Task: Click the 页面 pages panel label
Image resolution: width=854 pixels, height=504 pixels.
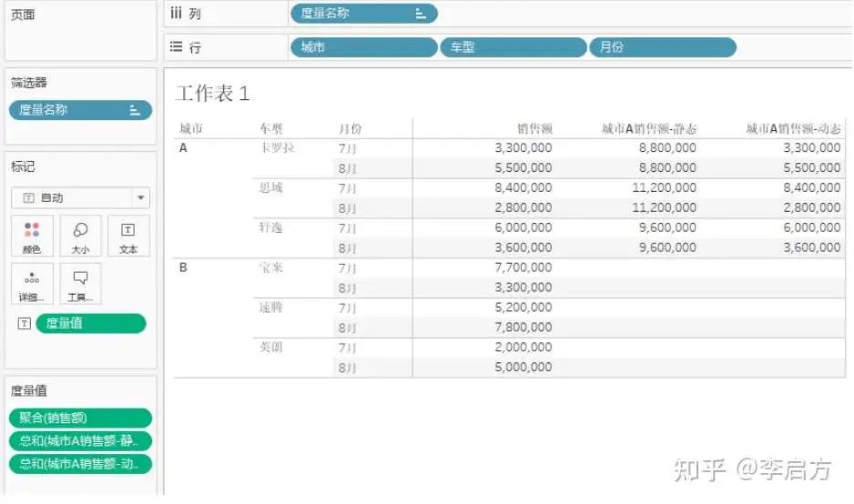Action: click(x=23, y=15)
